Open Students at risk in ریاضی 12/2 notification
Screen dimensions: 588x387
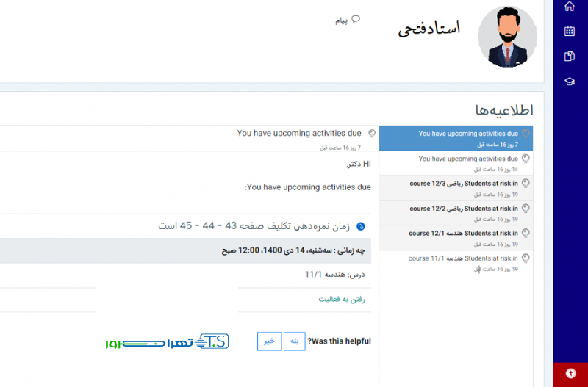(456, 213)
